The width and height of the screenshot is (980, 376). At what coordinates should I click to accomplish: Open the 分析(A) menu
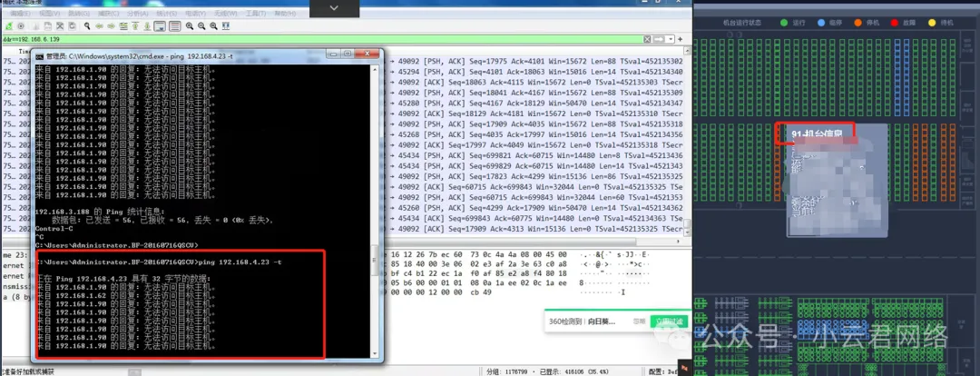pos(136,14)
